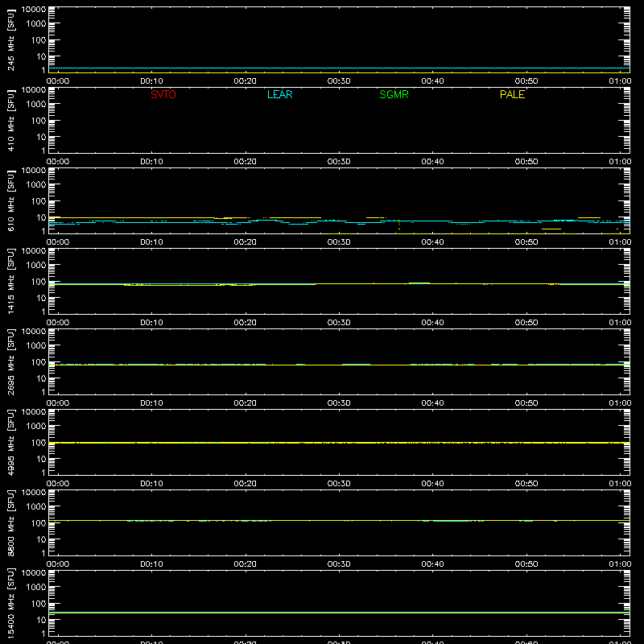Click the 00:10 time label under the 2695 MHz panel
The image size is (644, 644).
pos(151,403)
